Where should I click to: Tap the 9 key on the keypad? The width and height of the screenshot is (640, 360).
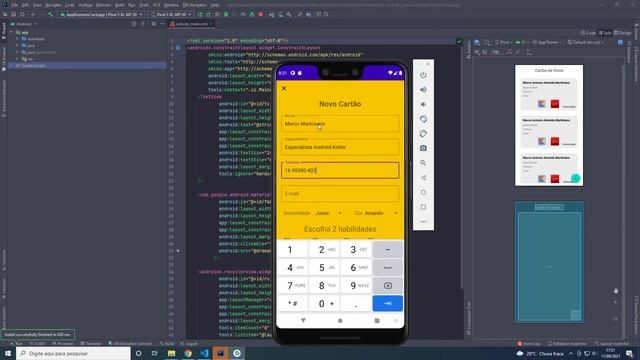coord(356,285)
